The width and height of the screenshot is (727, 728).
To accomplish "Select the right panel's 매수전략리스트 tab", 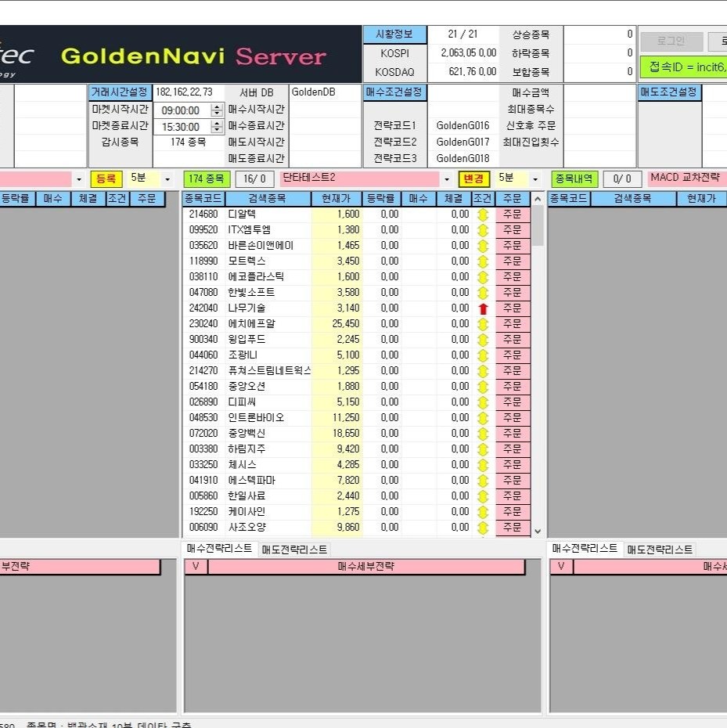I will pos(585,549).
